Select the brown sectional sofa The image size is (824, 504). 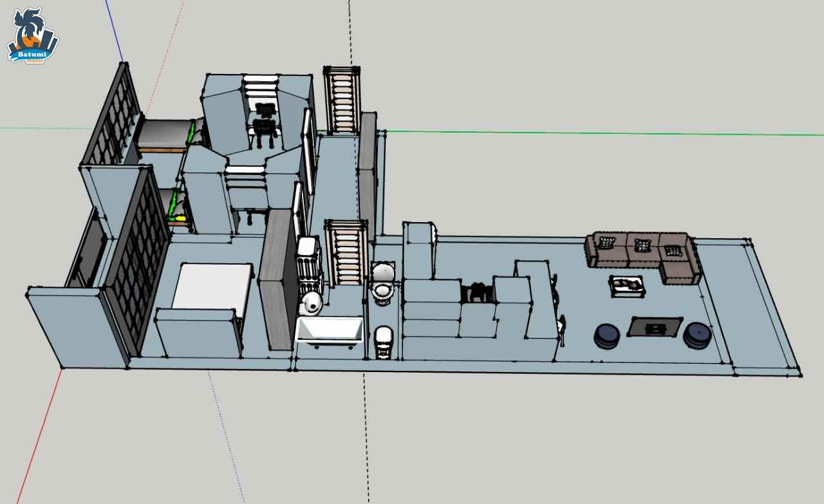644,257
